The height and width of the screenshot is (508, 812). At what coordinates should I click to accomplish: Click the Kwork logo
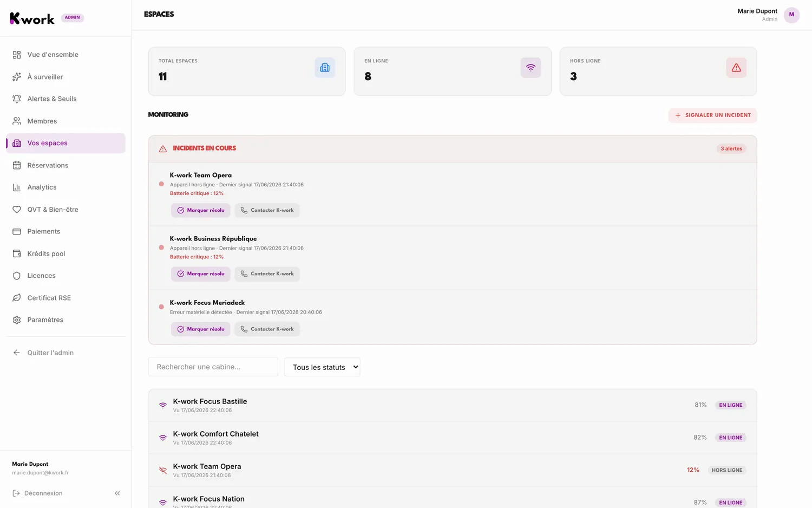click(32, 18)
